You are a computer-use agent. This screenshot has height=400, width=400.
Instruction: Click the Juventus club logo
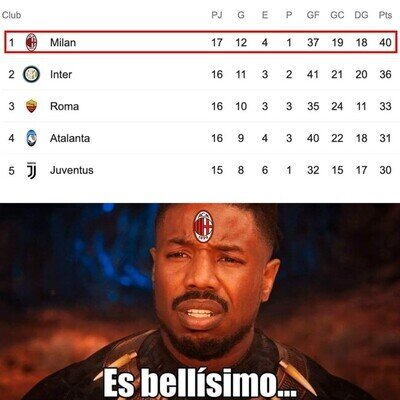coord(31,170)
